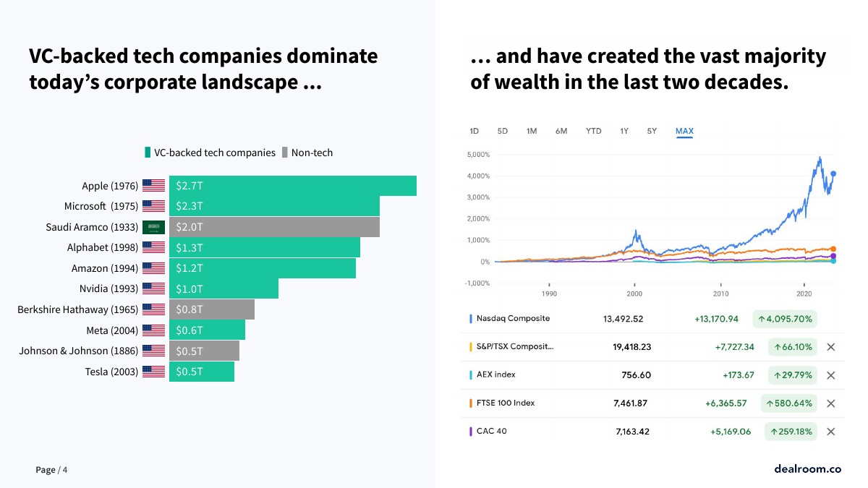This screenshot has height=488, width=868.
Task: Switch chart to 6M range
Action: tap(561, 131)
